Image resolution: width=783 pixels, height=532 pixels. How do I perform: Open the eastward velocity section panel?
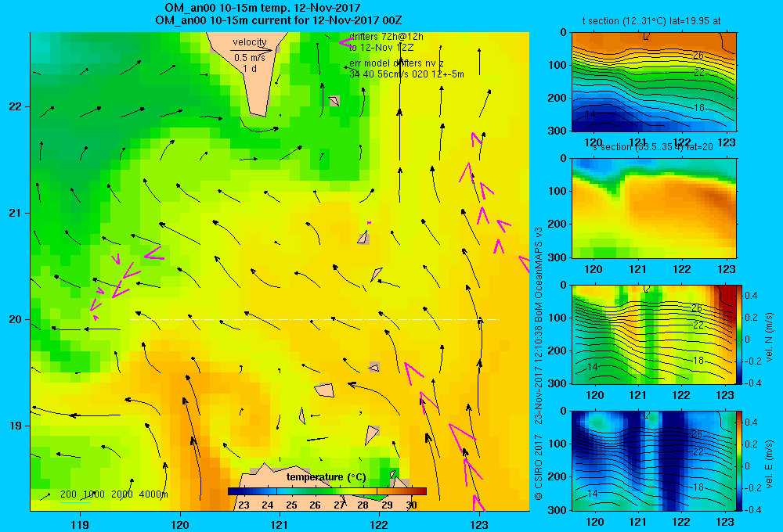click(654, 461)
